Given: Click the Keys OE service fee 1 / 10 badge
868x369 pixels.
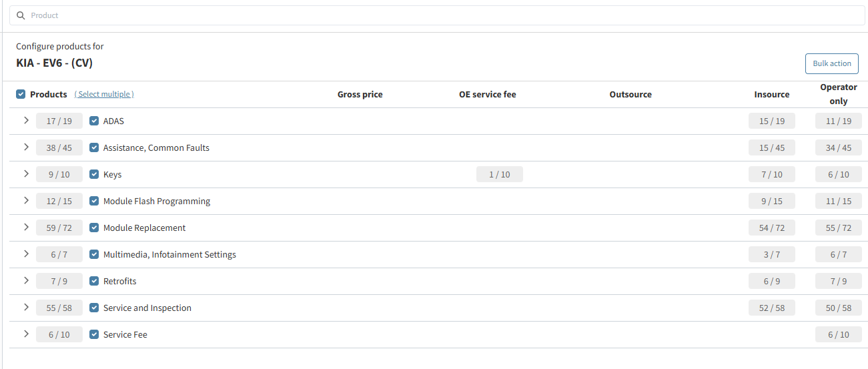Looking at the screenshot, I should (x=499, y=174).
